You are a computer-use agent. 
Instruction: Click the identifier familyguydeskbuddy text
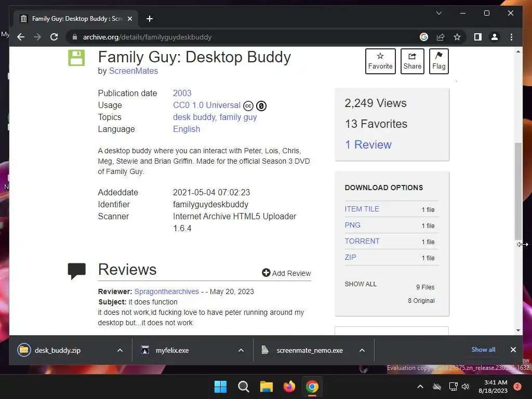coord(211,204)
